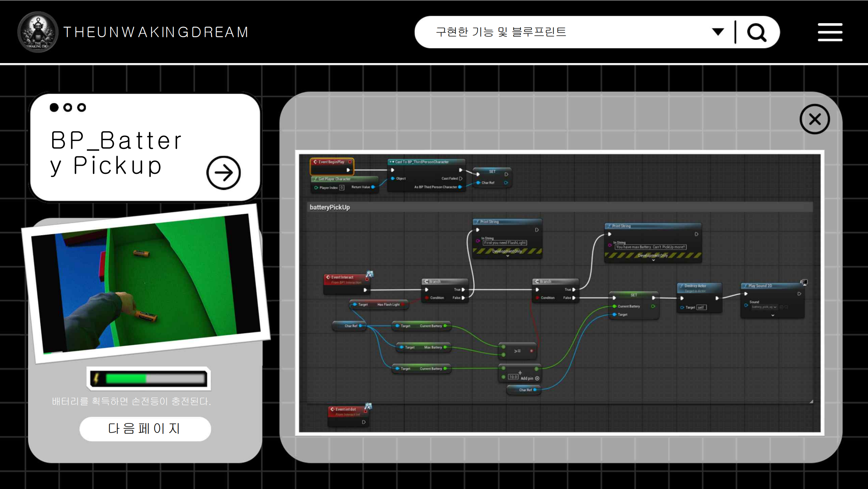
Task: Select the first filled page dot
Action: pos(54,108)
